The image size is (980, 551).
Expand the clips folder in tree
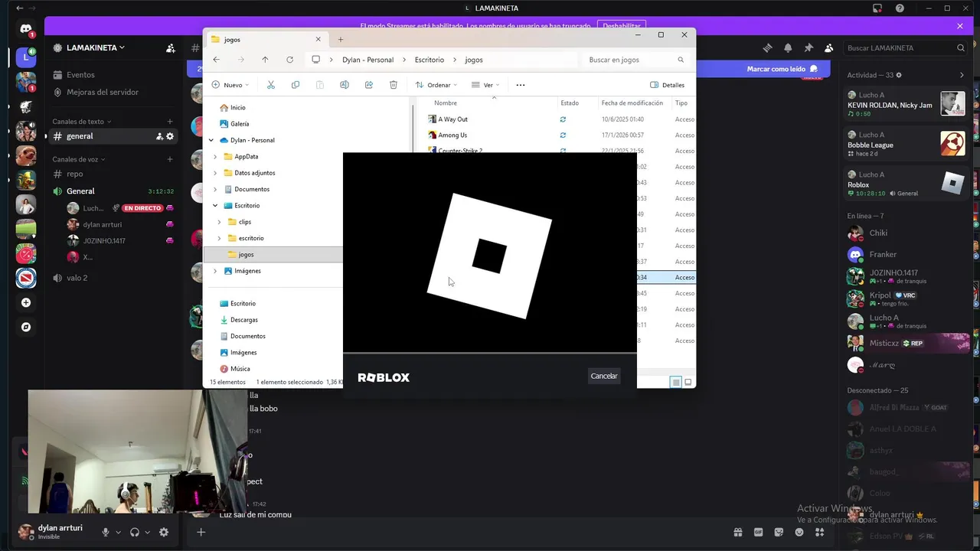point(220,222)
